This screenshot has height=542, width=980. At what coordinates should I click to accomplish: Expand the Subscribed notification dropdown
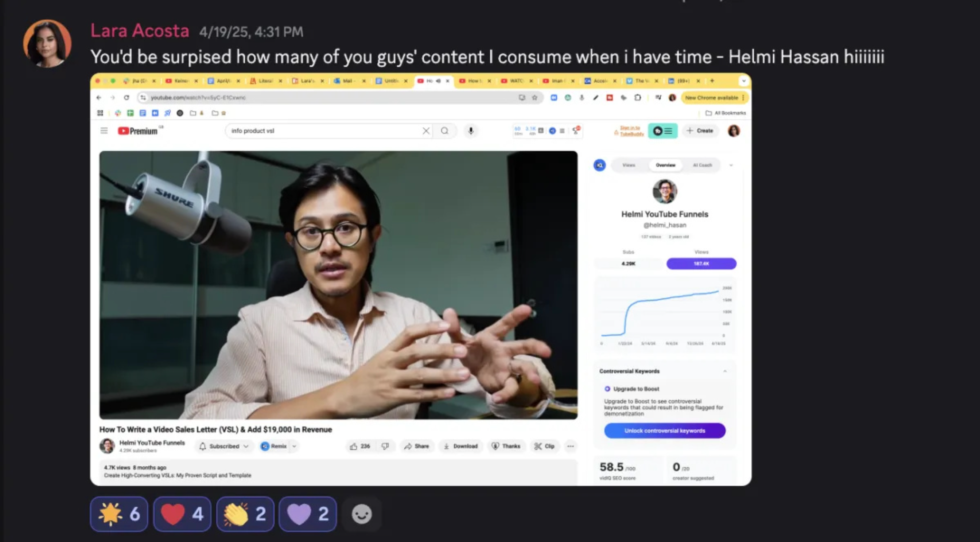point(246,446)
